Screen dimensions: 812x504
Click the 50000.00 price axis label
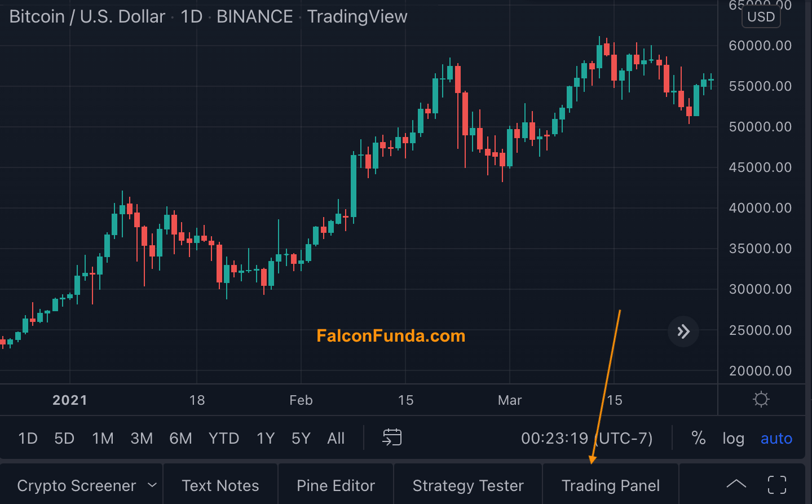[760, 127]
